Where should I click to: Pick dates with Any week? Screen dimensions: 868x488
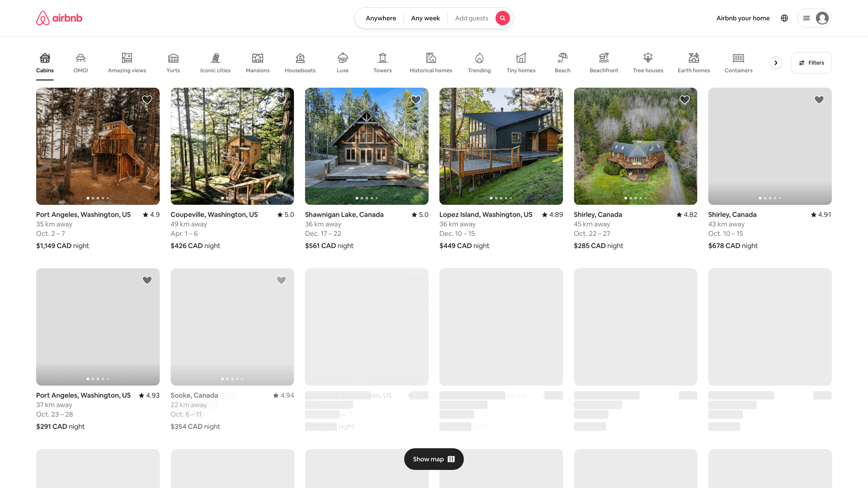pyautogui.click(x=425, y=18)
